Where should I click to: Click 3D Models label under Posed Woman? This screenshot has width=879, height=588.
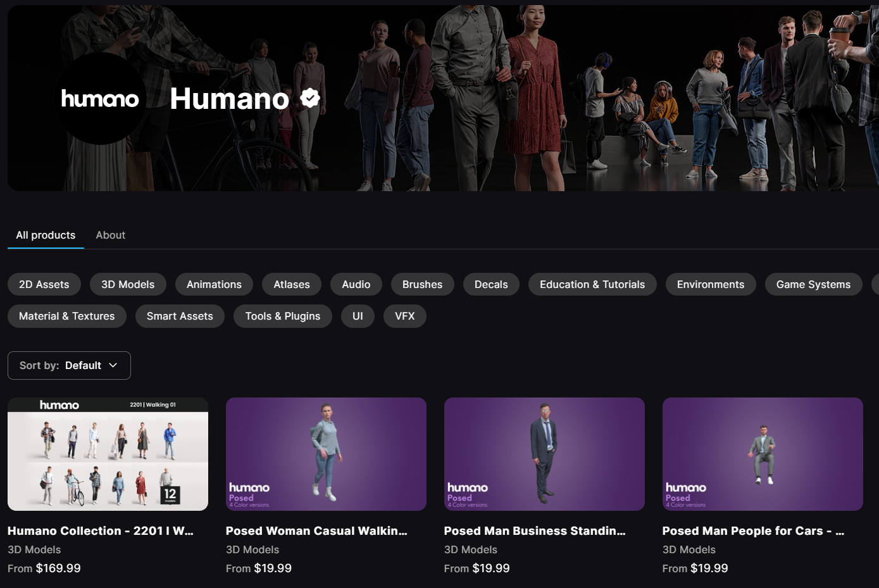tap(252, 549)
